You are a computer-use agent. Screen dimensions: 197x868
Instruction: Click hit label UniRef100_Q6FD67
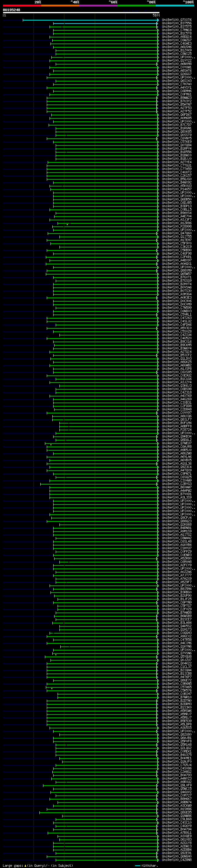tap(177, 115)
